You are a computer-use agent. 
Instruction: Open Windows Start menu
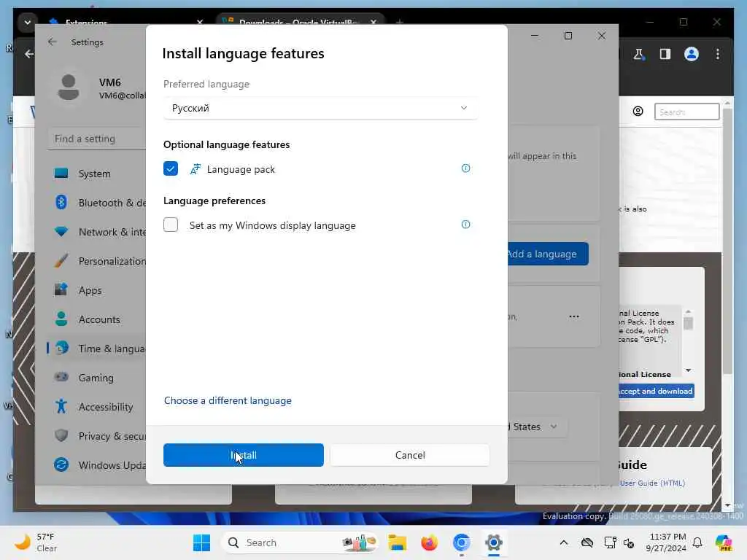pyautogui.click(x=201, y=542)
